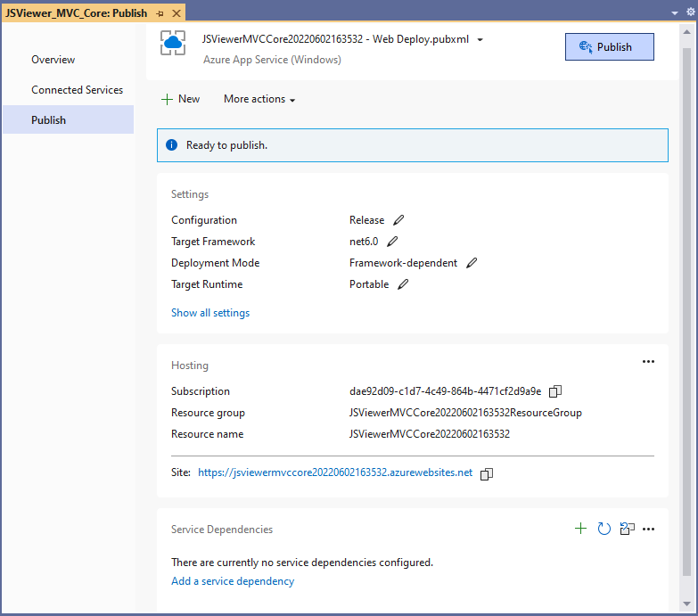Screen dimensions: 698x616
Task: Create a New publish profile
Action: pos(180,99)
